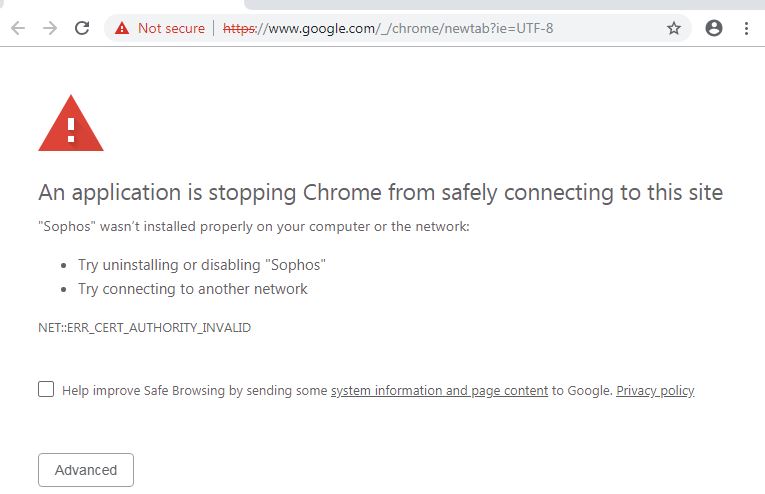Click the "An application is stopping Chrome" heading
The height and width of the screenshot is (494, 765).
380,192
